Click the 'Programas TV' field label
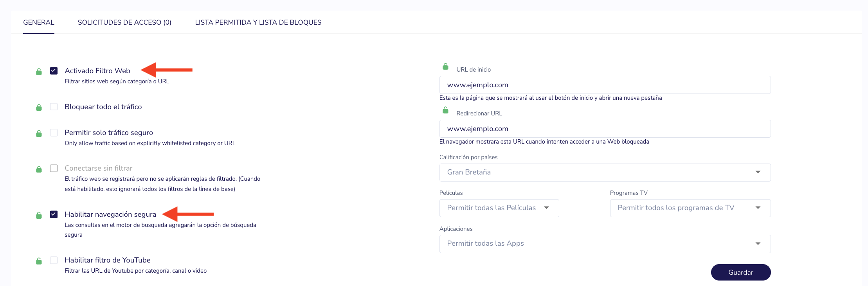This screenshot has width=868, height=286. coord(629,193)
